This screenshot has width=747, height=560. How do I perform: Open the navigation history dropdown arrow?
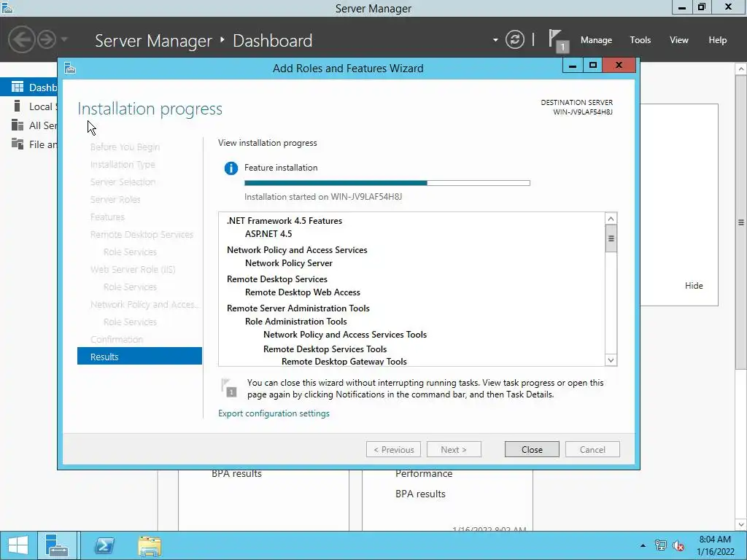64,39
